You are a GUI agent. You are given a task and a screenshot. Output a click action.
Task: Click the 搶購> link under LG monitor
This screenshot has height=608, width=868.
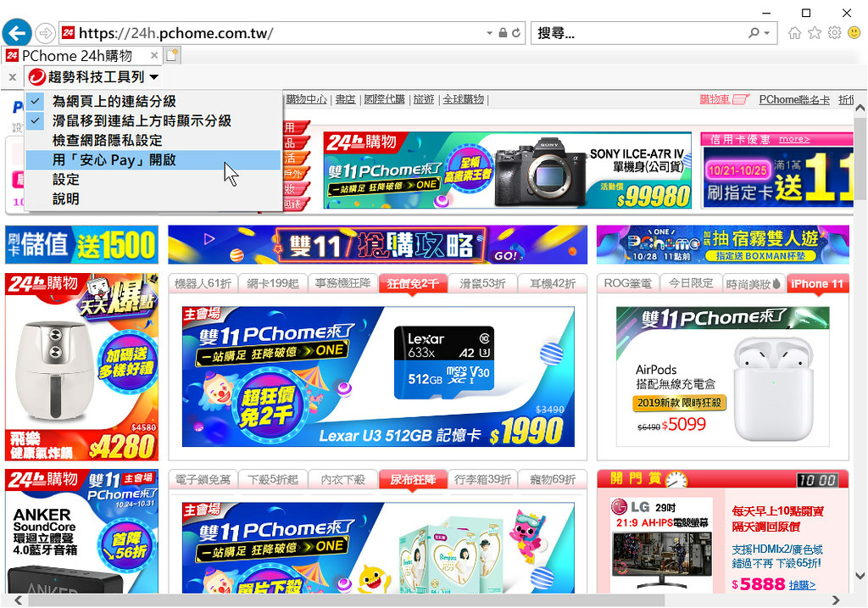[802, 585]
